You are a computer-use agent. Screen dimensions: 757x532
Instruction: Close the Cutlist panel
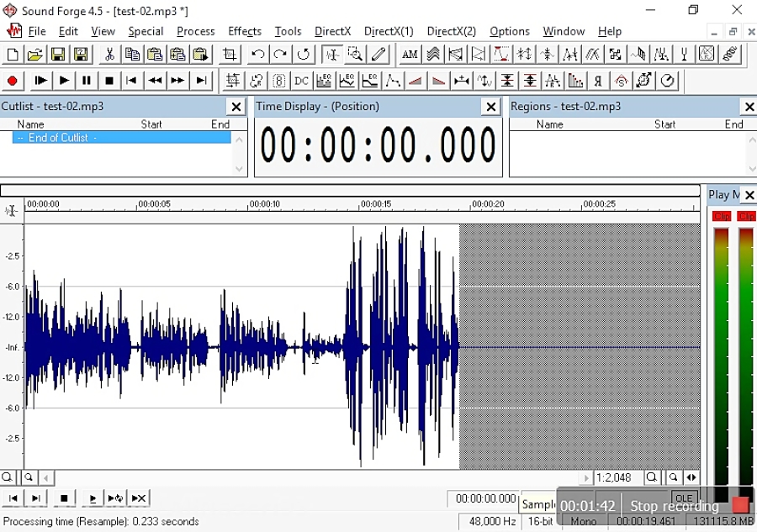236,107
